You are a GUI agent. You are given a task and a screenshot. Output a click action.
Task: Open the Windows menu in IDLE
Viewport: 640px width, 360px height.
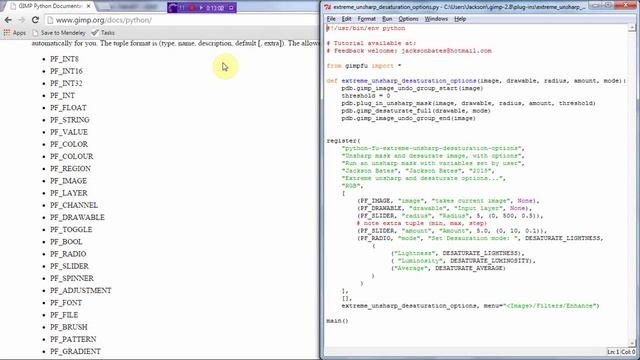pos(436,19)
